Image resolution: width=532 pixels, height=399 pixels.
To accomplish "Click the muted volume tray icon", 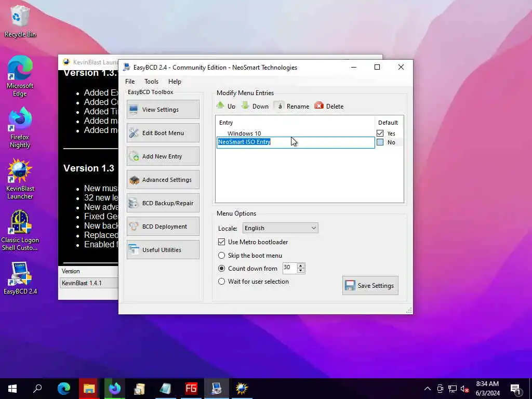I will point(465,389).
